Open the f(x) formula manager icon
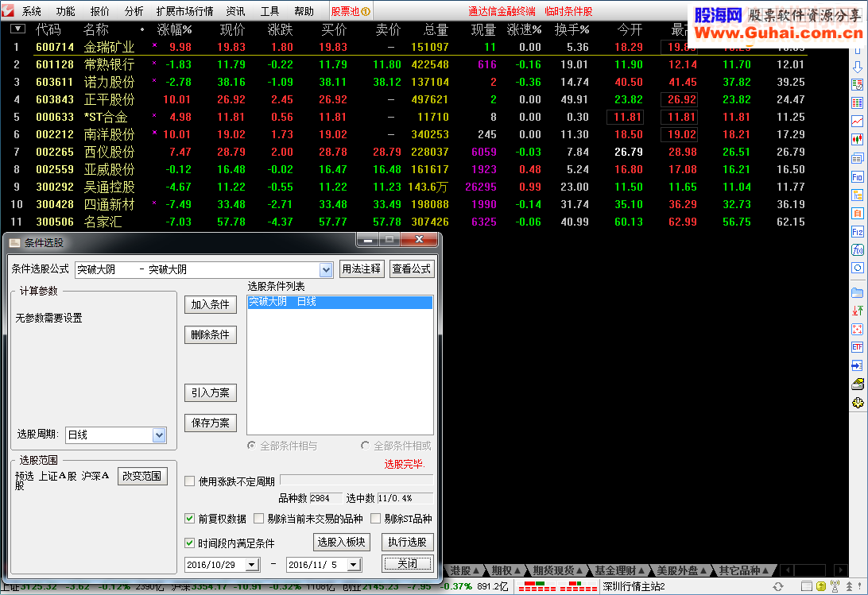 click(858, 249)
